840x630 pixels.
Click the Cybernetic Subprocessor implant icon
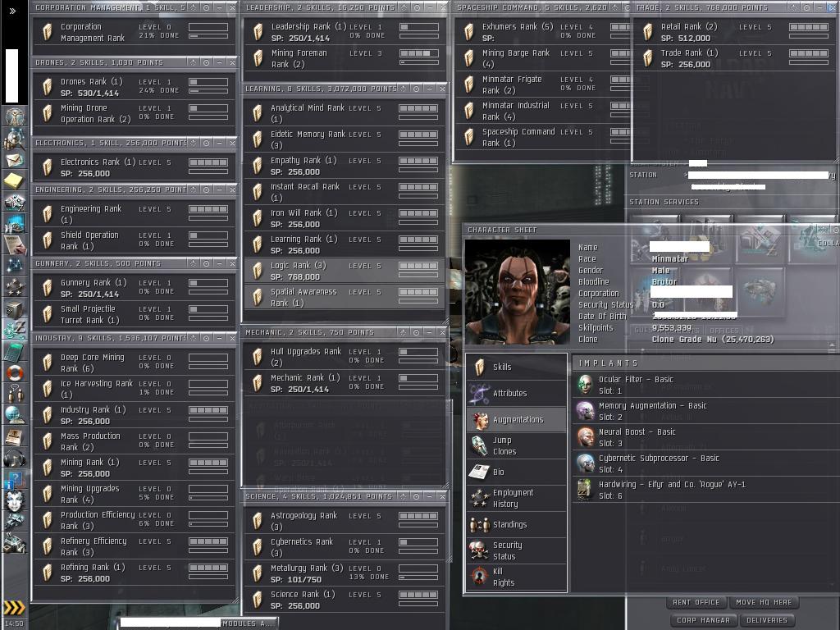[585, 463]
